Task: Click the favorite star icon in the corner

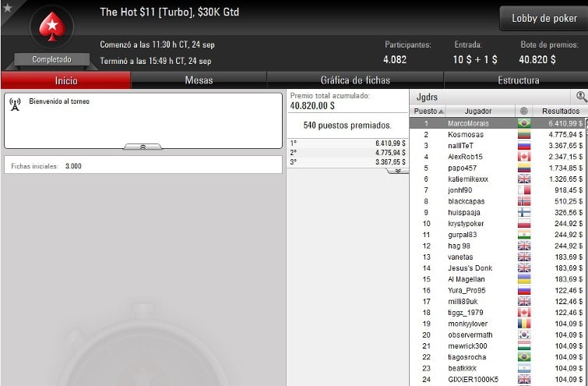Action: [7, 8]
